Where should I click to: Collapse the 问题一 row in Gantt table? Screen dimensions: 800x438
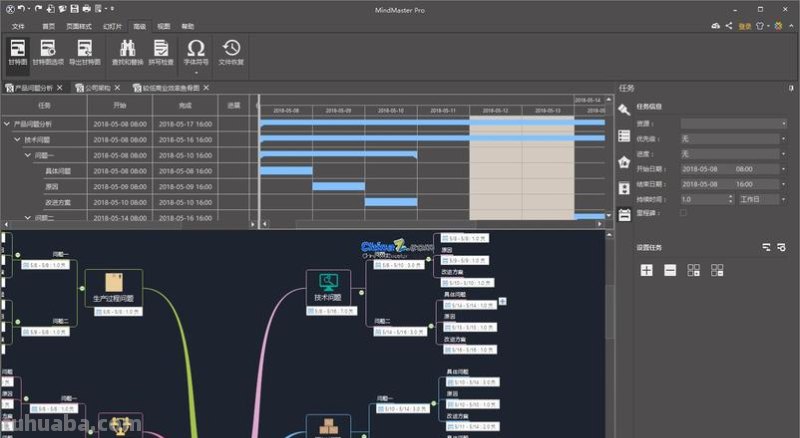coord(28,155)
